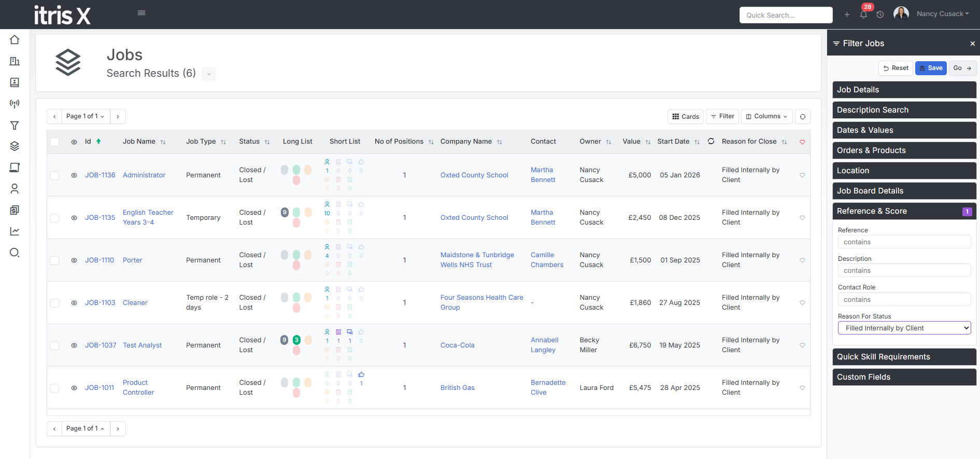This screenshot has width=980, height=459.
Task: Toggle the eye icon for JOB-1037
Action: coord(74,345)
